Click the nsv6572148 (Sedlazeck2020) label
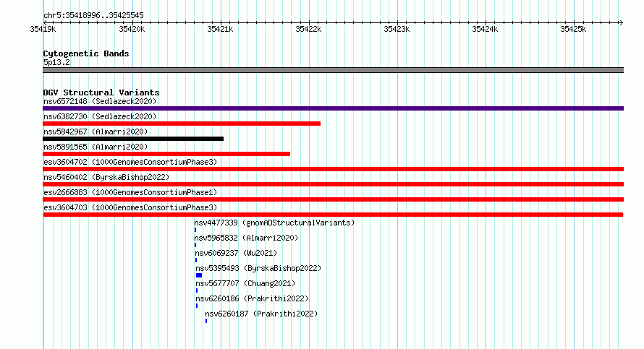644x349 pixels. point(100,101)
